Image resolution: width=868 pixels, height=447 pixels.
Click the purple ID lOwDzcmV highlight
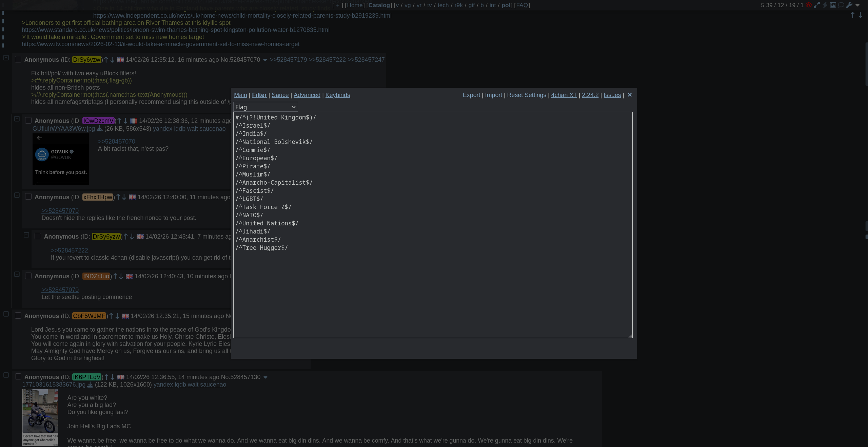98,121
